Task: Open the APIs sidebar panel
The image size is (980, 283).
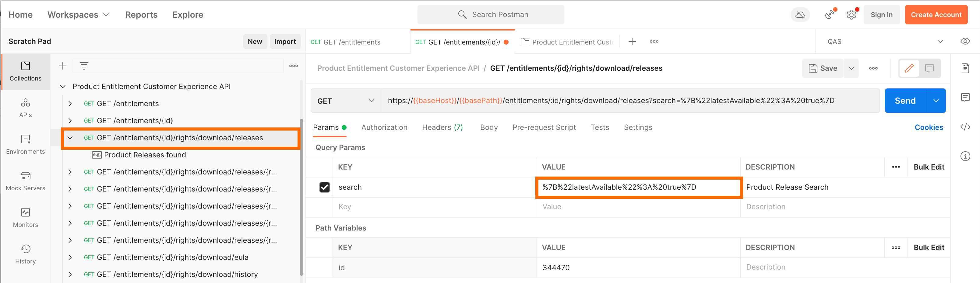Action: [26, 108]
